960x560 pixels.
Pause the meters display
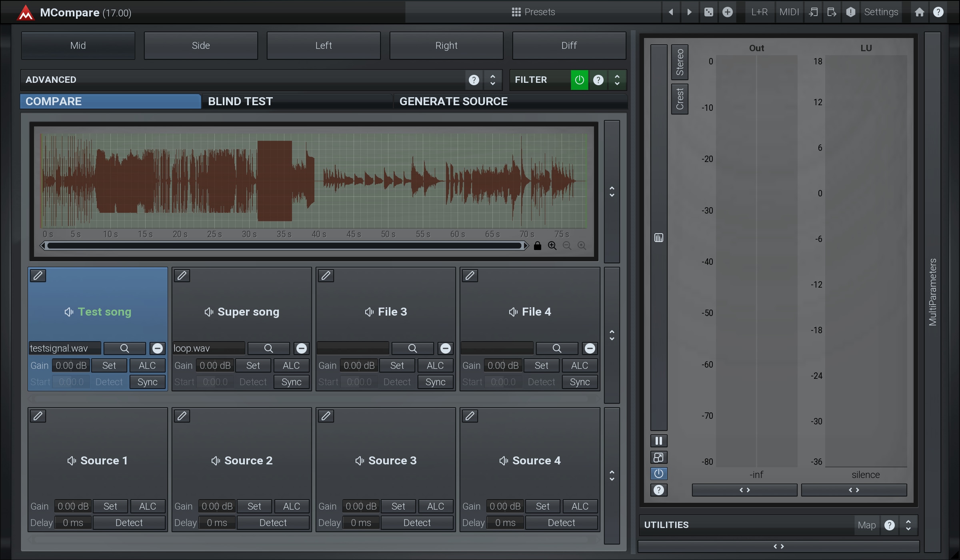(659, 441)
